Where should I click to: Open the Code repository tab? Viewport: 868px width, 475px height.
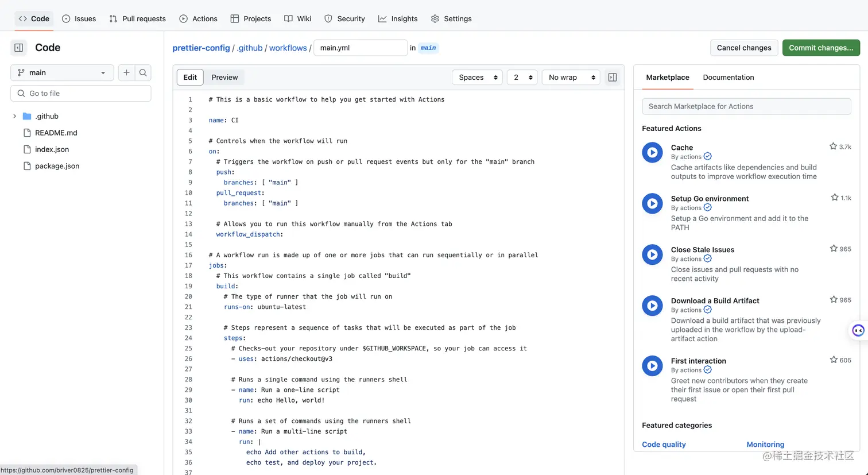coord(34,18)
